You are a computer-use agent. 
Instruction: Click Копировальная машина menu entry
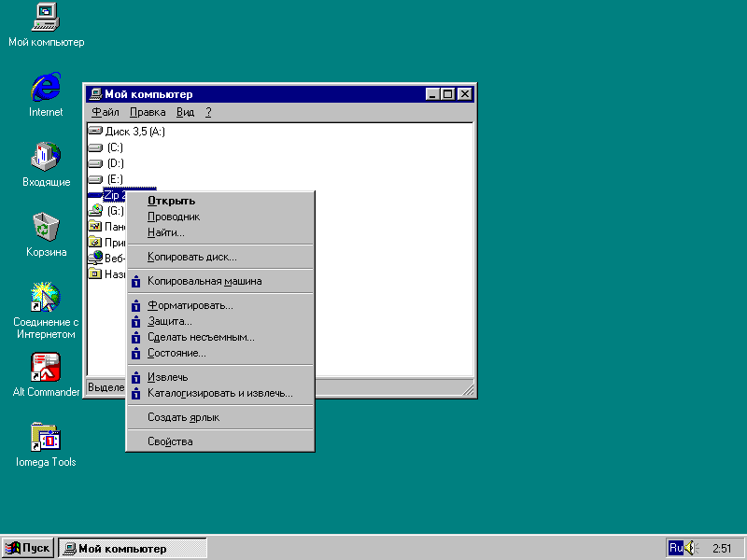click(204, 281)
